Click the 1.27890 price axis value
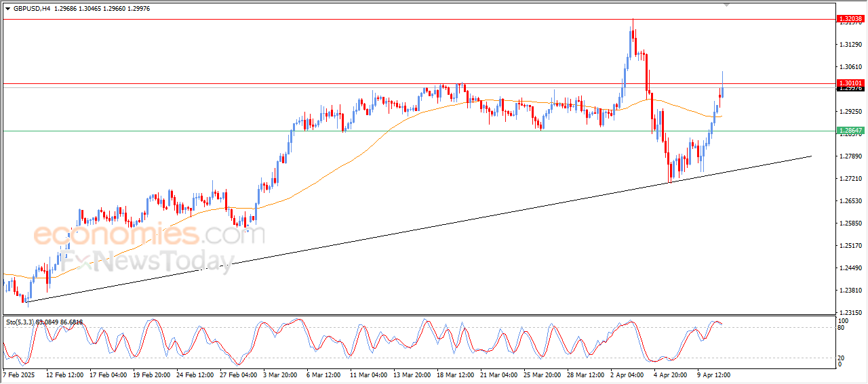868x384 pixels. (850, 156)
